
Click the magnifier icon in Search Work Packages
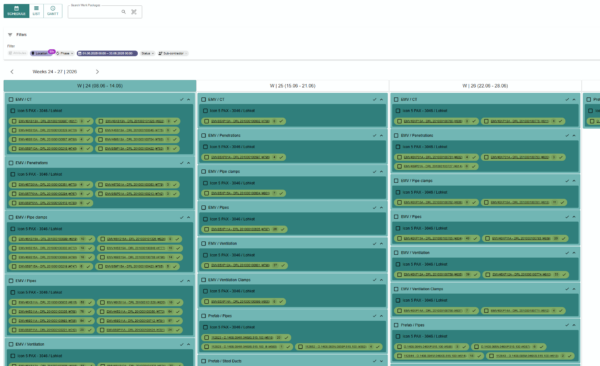(124, 12)
